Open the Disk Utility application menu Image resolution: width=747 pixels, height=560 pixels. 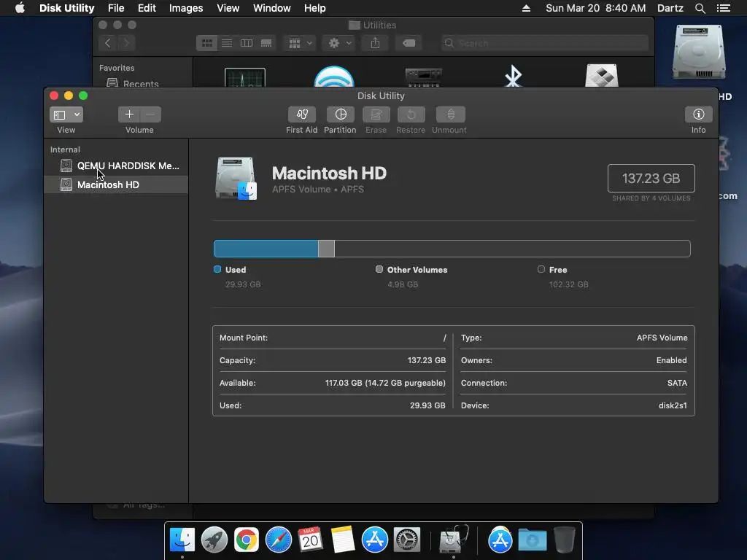tap(66, 8)
